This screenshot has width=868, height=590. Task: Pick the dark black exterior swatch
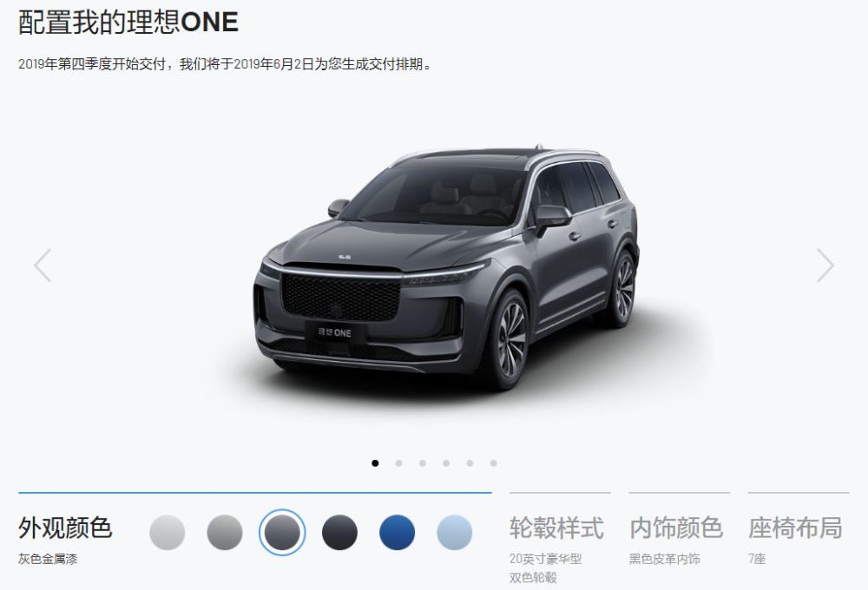[340, 533]
